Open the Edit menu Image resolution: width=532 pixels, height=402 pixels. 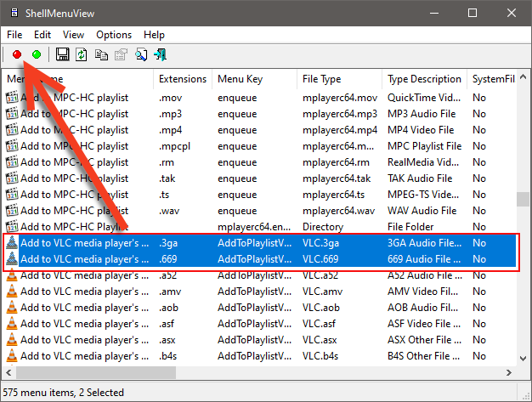42,35
